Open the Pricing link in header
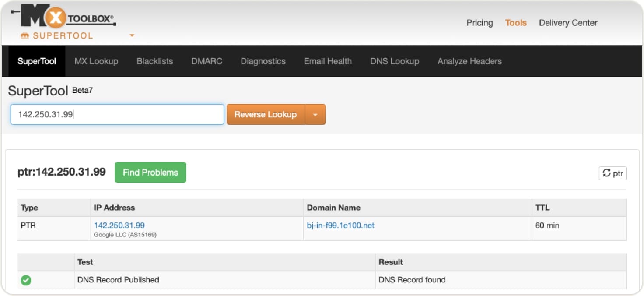This screenshot has height=296, width=644. (x=479, y=23)
